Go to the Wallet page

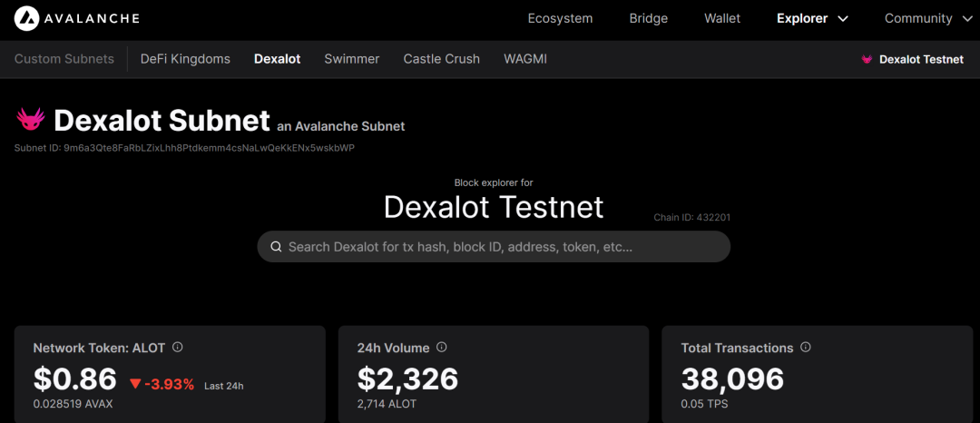tap(722, 18)
